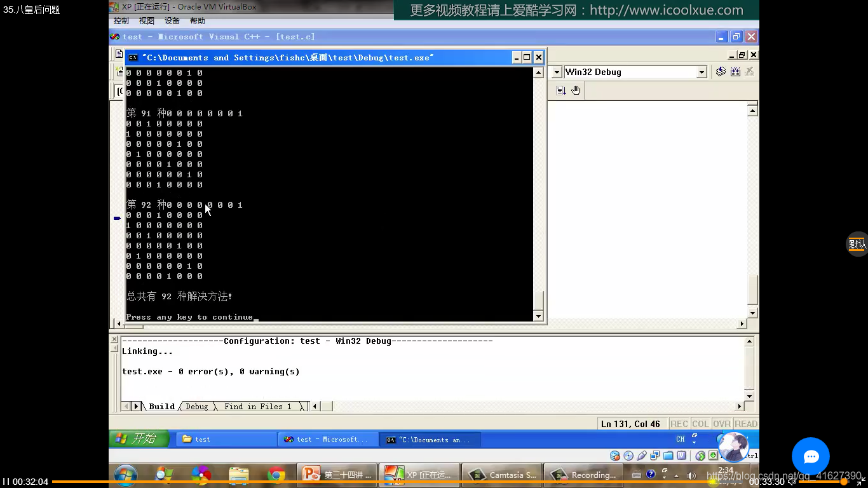This screenshot has width=868, height=488.
Task: Click the blue chat bubble button
Action: pos(811,456)
